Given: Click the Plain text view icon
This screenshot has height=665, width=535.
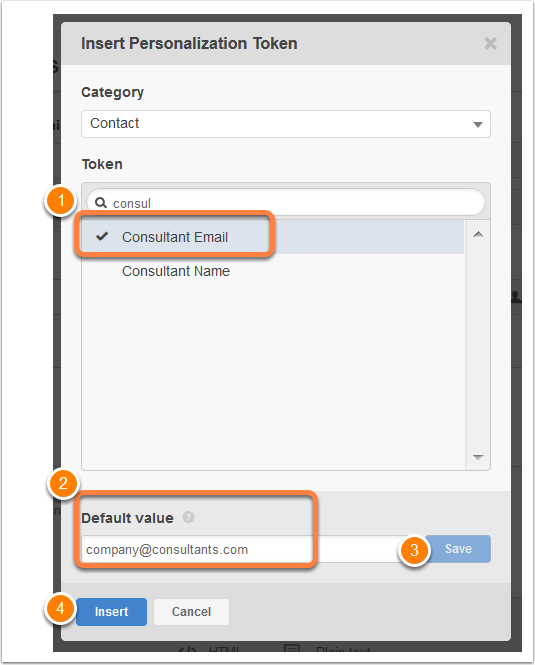Looking at the screenshot, I should (292, 649).
